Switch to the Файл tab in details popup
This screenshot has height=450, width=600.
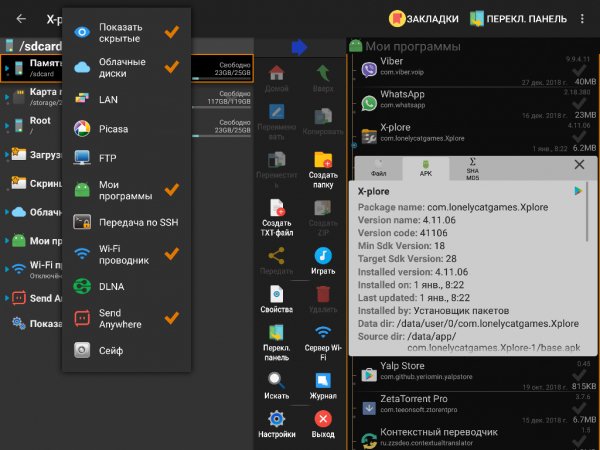(378, 168)
